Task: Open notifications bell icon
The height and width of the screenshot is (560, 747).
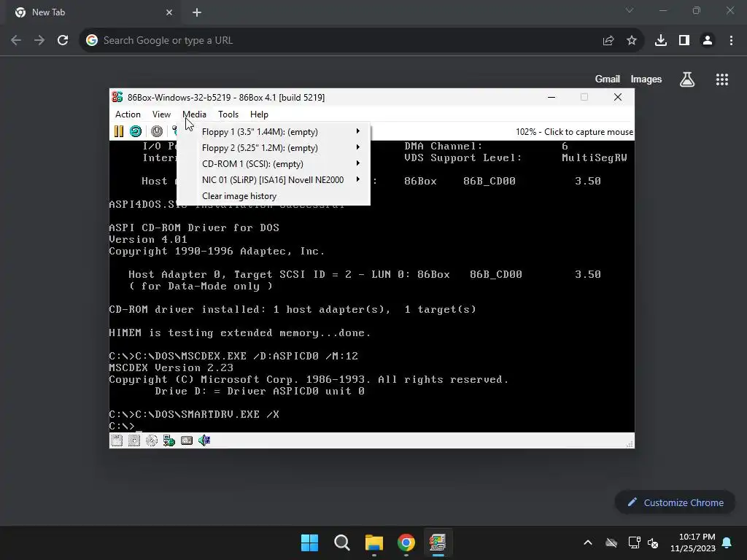Action: [x=727, y=542]
